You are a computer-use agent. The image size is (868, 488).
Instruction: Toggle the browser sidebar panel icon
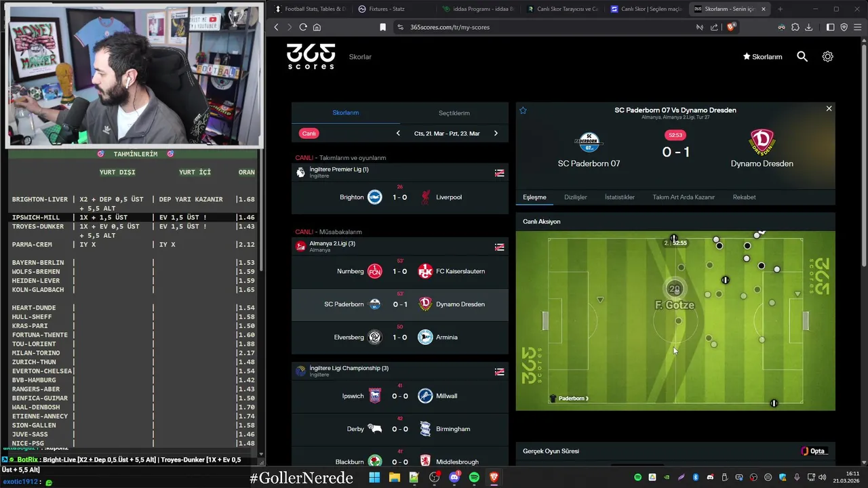[x=830, y=27]
